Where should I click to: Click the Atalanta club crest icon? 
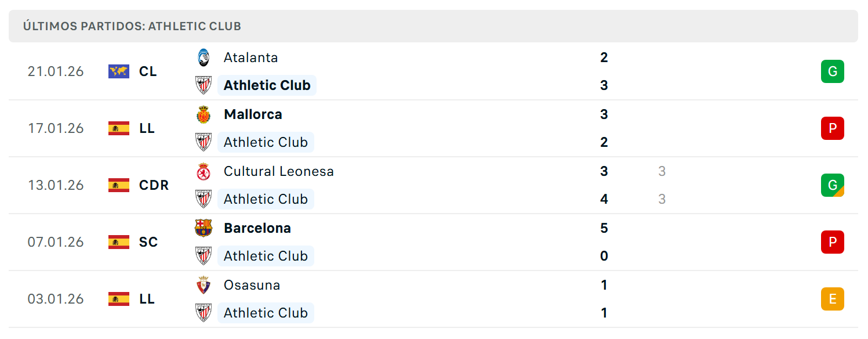[203, 57]
